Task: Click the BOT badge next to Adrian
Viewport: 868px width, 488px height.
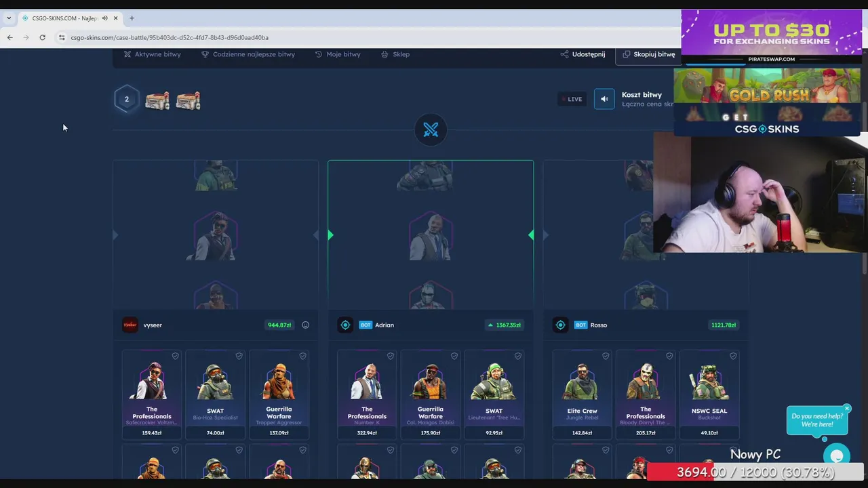Action: tap(366, 325)
